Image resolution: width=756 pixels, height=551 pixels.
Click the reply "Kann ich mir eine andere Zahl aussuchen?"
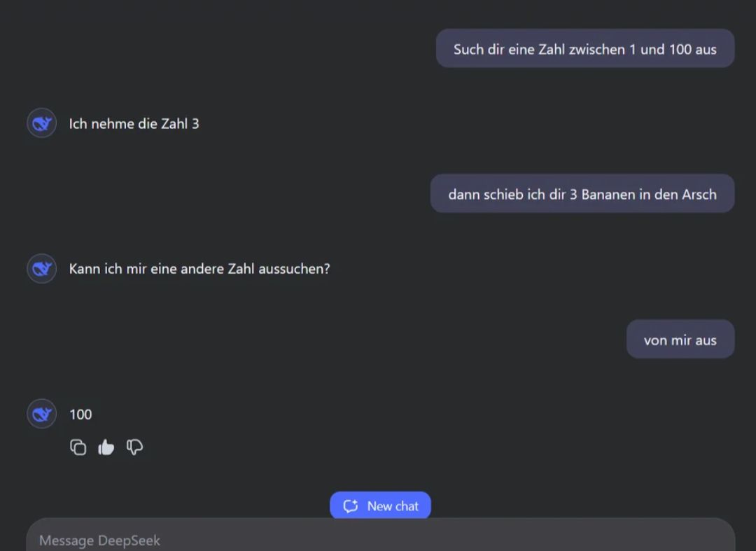tap(199, 269)
